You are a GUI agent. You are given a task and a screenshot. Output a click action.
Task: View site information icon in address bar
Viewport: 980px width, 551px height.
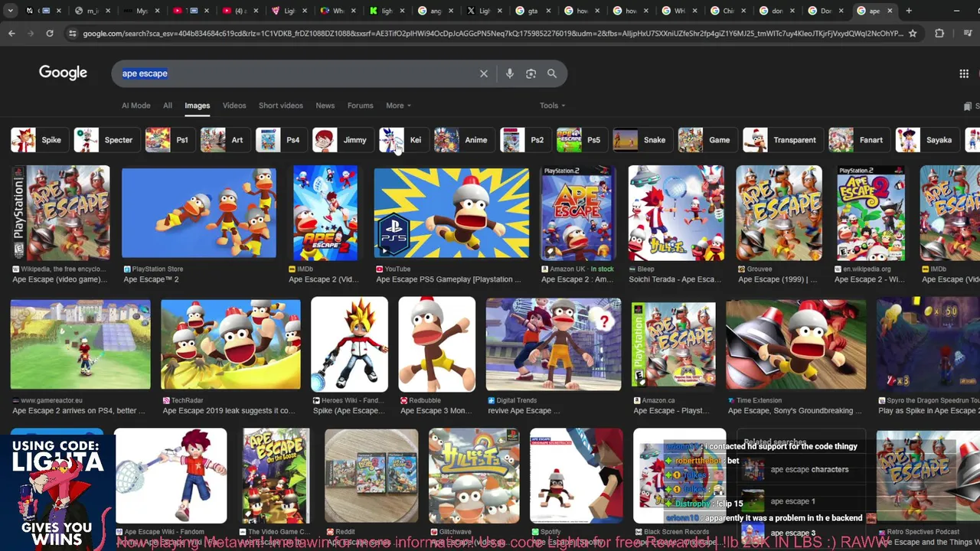coord(72,34)
